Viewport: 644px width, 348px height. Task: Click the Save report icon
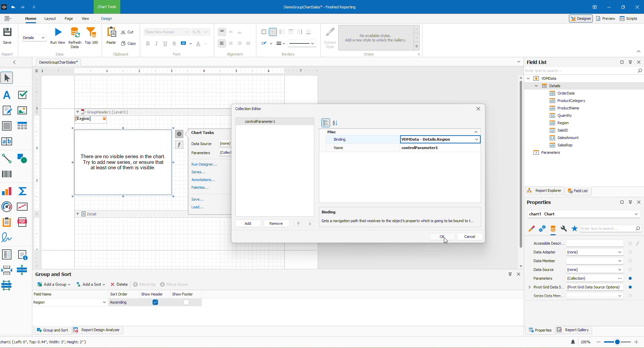click(x=7, y=32)
